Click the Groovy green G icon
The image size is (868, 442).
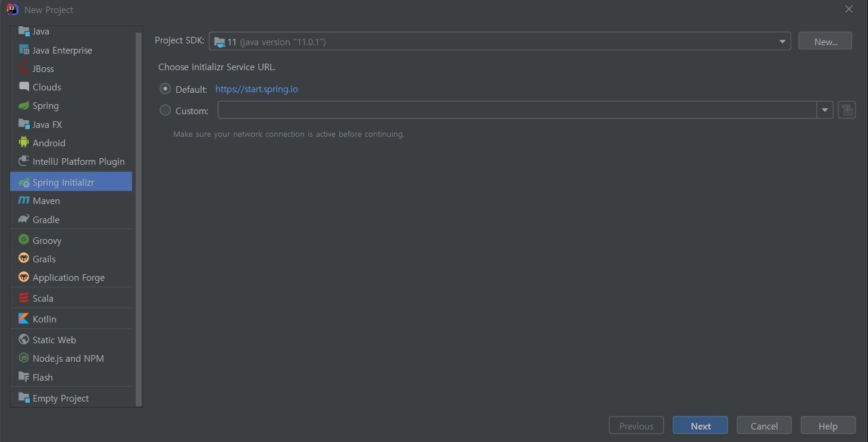point(24,240)
